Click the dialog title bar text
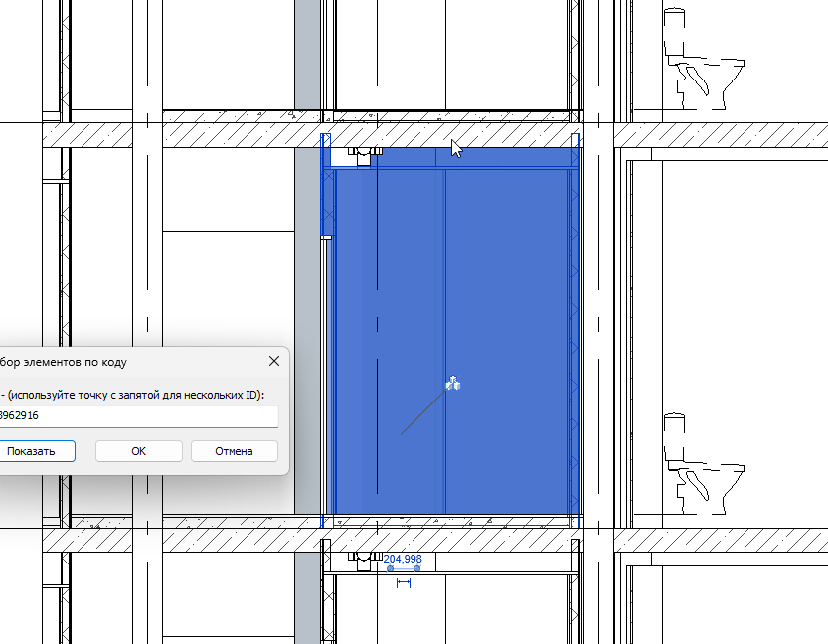The image size is (828, 644). pyautogui.click(x=64, y=362)
